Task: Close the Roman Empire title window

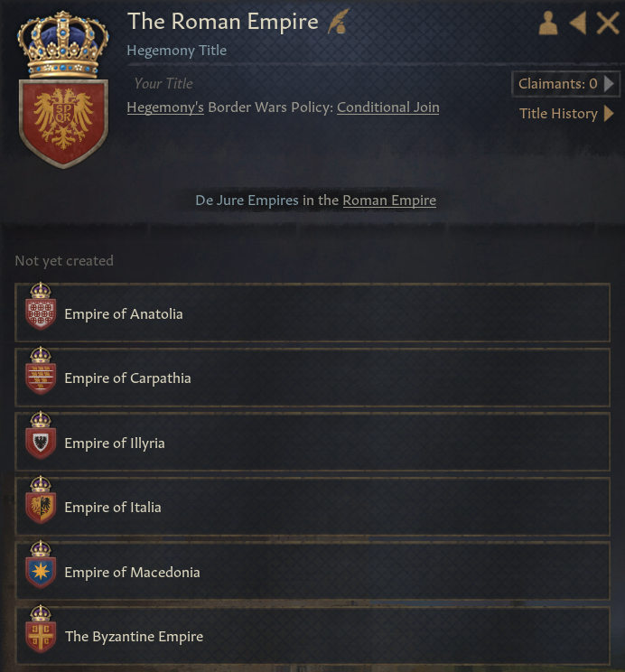Action: coord(608,23)
